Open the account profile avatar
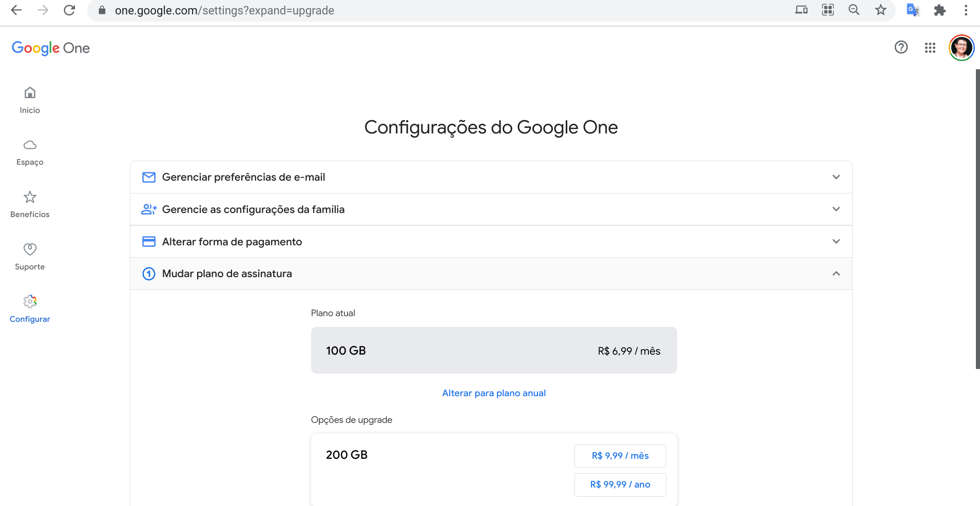The height and width of the screenshot is (506, 980). pyautogui.click(x=961, y=48)
